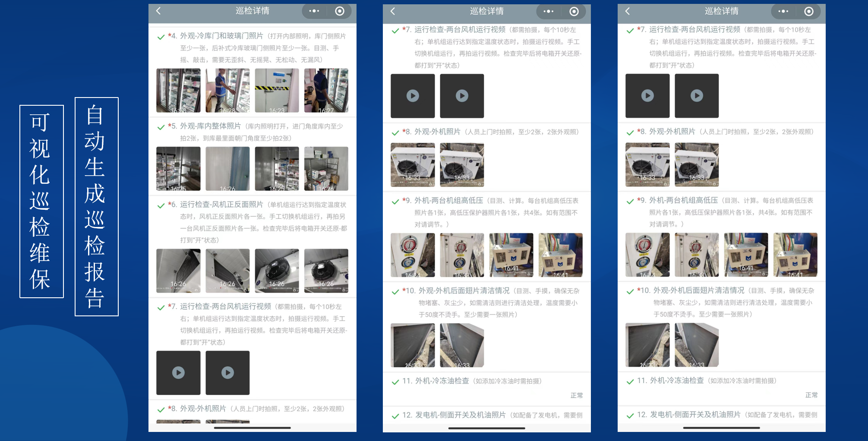Tap the play icon of the left video on the right screen
This screenshot has height=441, width=868.
point(647,95)
